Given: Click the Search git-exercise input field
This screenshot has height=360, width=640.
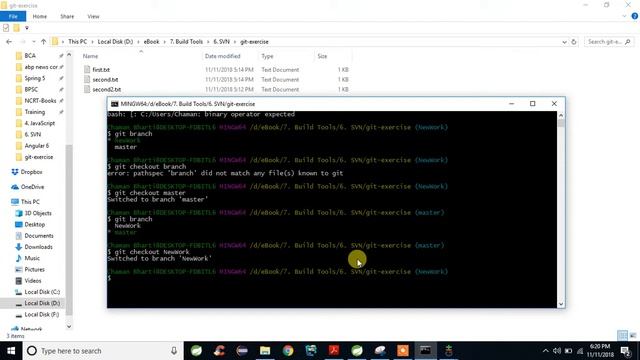Looking at the screenshot, I should point(609,42).
